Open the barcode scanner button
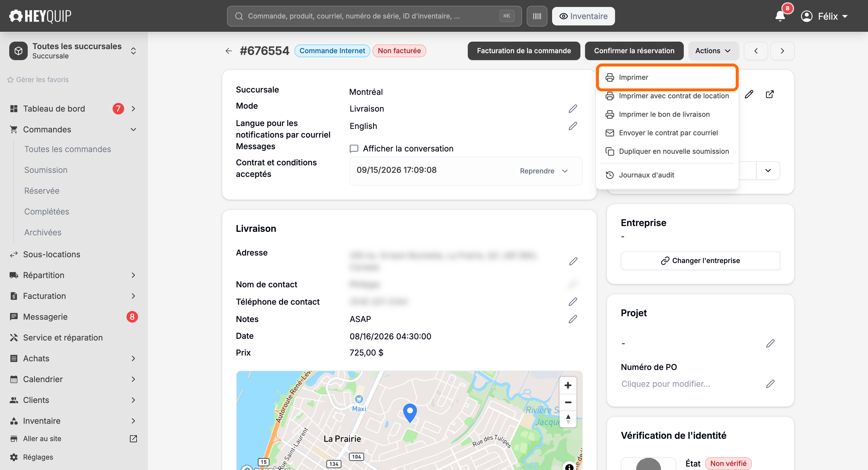 [537, 16]
